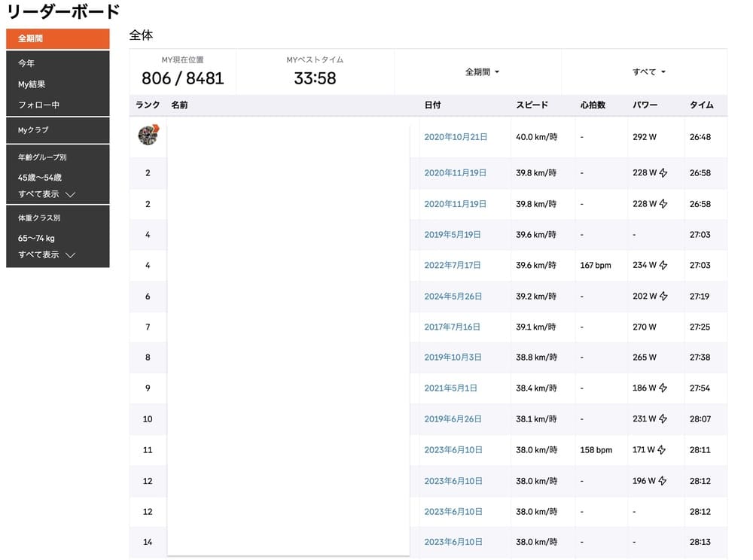Click the power icon beside 231 W

point(663,419)
